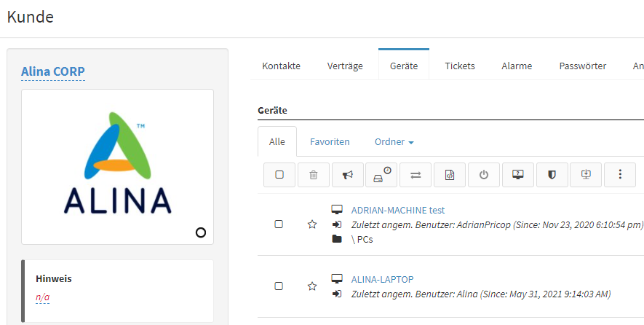Viewport: 644px width, 325px height.
Task: Click the Kunde page title
Action: coord(31,17)
